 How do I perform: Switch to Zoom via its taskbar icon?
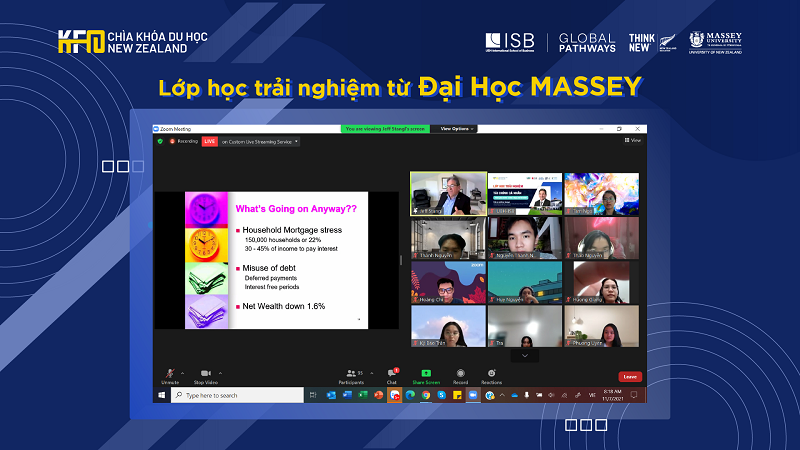tap(473, 395)
